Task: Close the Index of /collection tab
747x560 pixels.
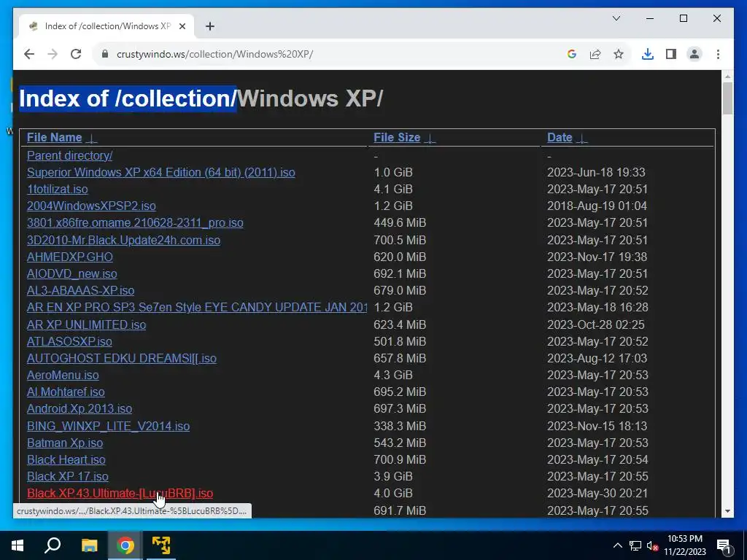Action: tap(182, 26)
